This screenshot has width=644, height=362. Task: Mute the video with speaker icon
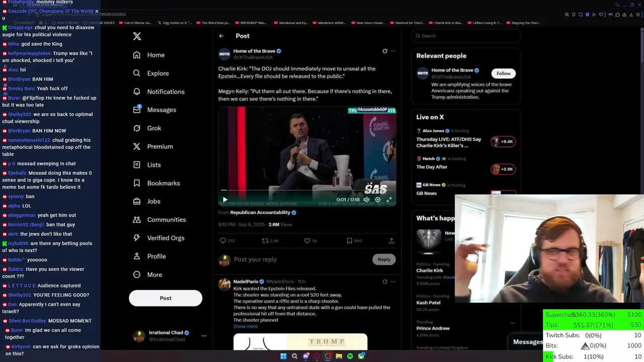pos(366,200)
